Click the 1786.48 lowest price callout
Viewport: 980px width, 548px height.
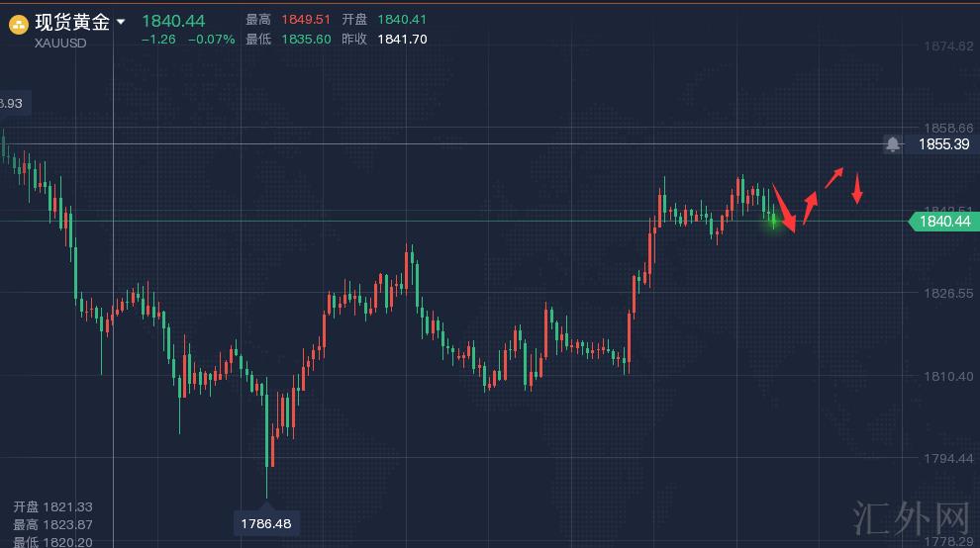(267, 523)
